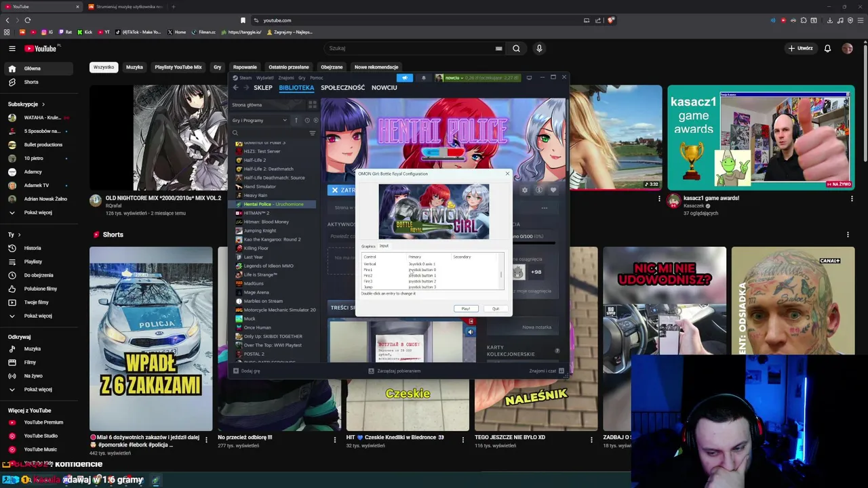The height and width of the screenshot is (488, 868).
Task: Open the Steam SKLEP tab
Action: pyautogui.click(x=263, y=87)
